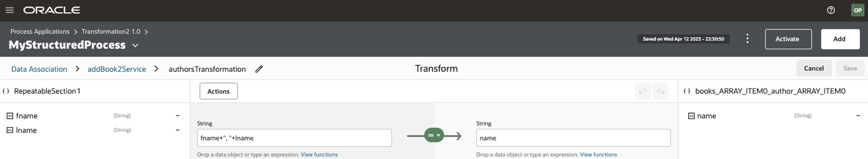Click the minus icon beside fname

(177, 116)
